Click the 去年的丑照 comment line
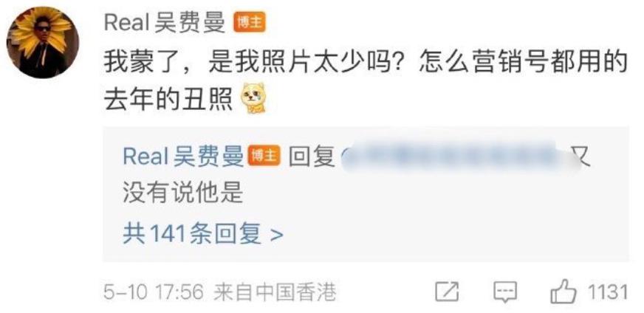The image size is (644, 313). (x=168, y=100)
